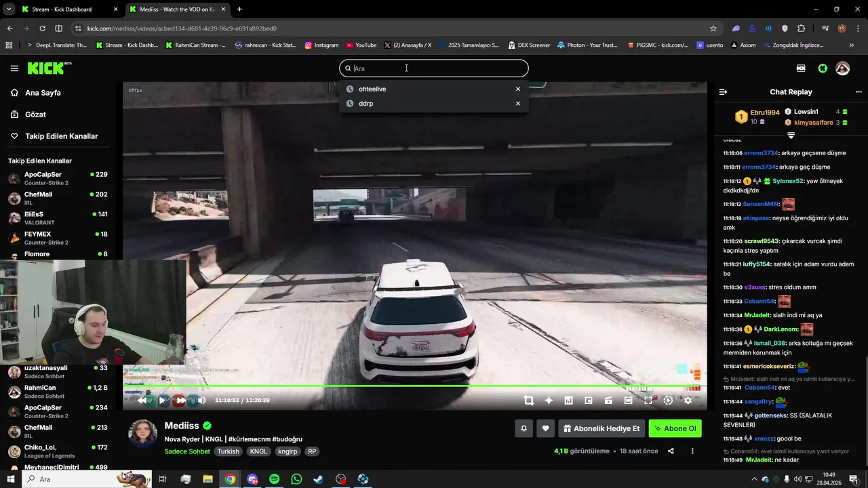
Task: Open the clip crop tool
Action: tap(529, 401)
